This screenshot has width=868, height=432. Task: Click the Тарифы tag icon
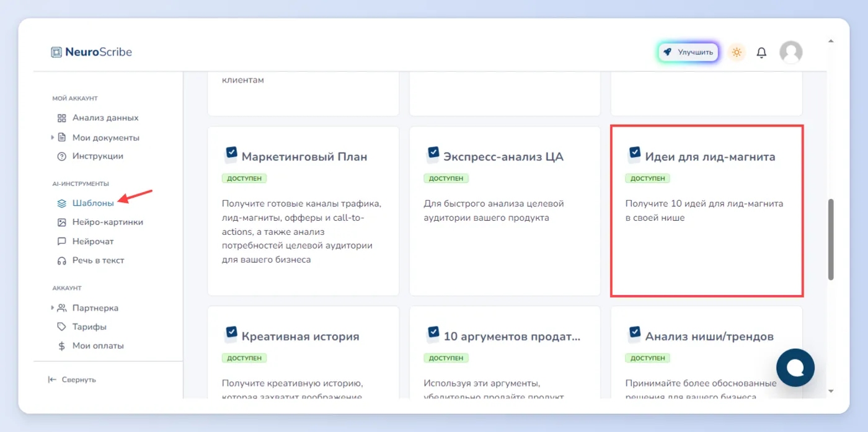(x=61, y=327)
